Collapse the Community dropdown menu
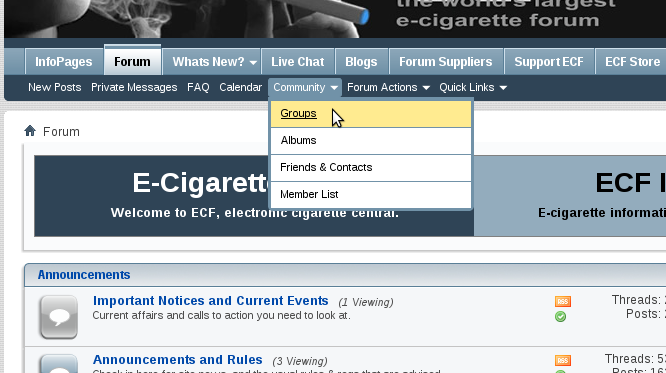The height and width of the screenshot is (373, 666). 305,88
